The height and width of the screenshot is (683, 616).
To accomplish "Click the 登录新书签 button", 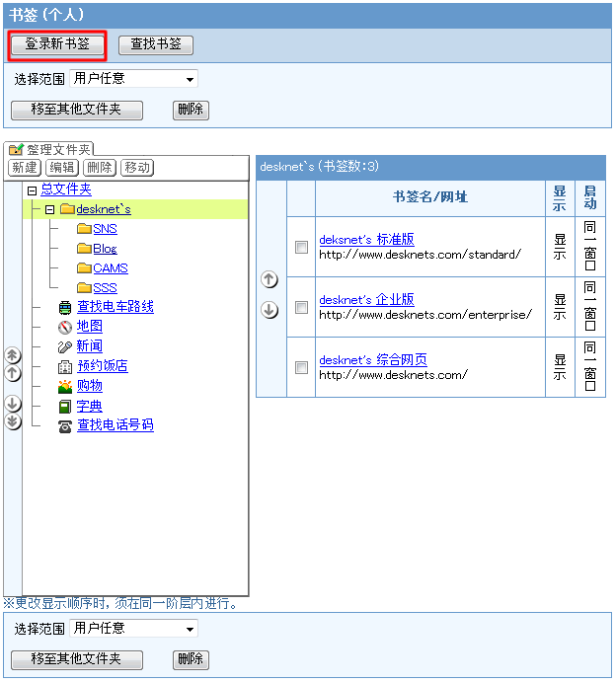I will coord(57,44).
